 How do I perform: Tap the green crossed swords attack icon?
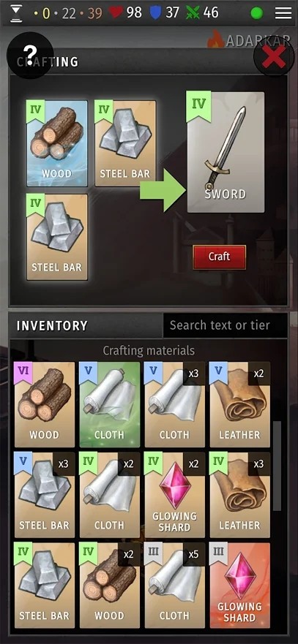(193, 12)
